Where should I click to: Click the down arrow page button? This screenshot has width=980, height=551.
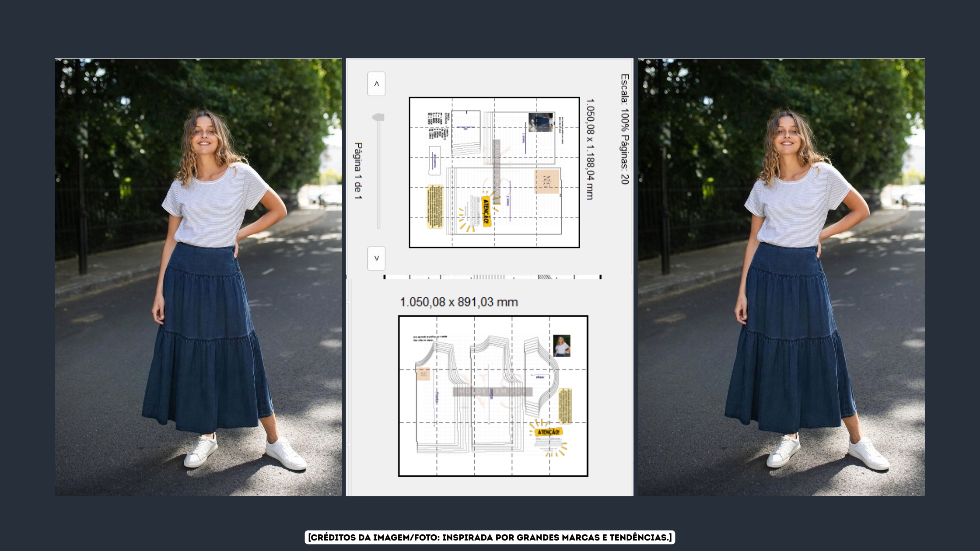pyautogui.click(x=376, y=258)
